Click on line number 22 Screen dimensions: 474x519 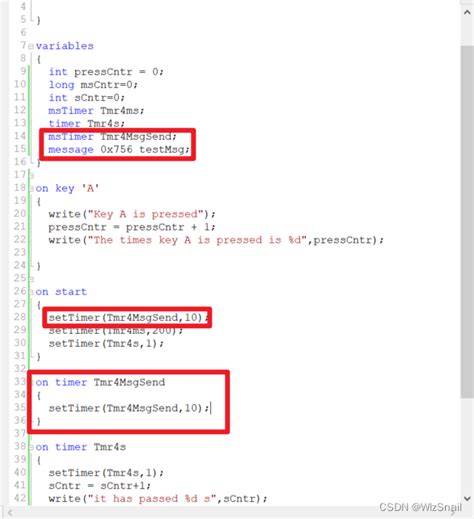[x=20, y=239]
